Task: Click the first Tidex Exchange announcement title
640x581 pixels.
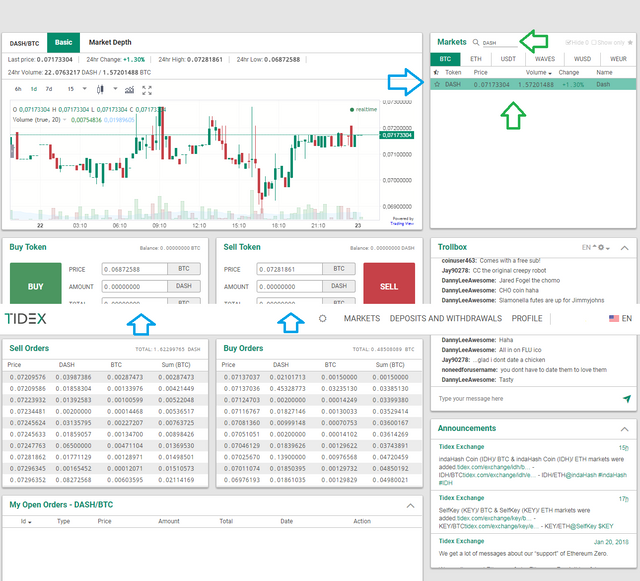Action: [x=461, y=447]
